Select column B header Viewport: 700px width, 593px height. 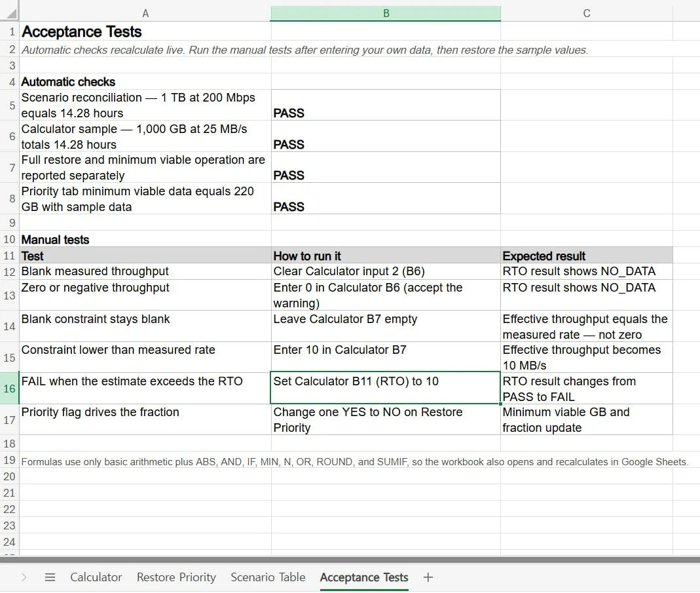coord(386,13)
